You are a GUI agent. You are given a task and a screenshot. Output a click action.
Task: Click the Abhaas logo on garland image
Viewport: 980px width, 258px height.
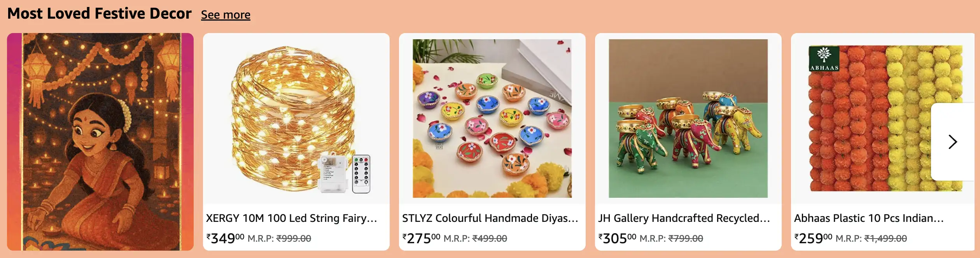(x=824, y=59)
